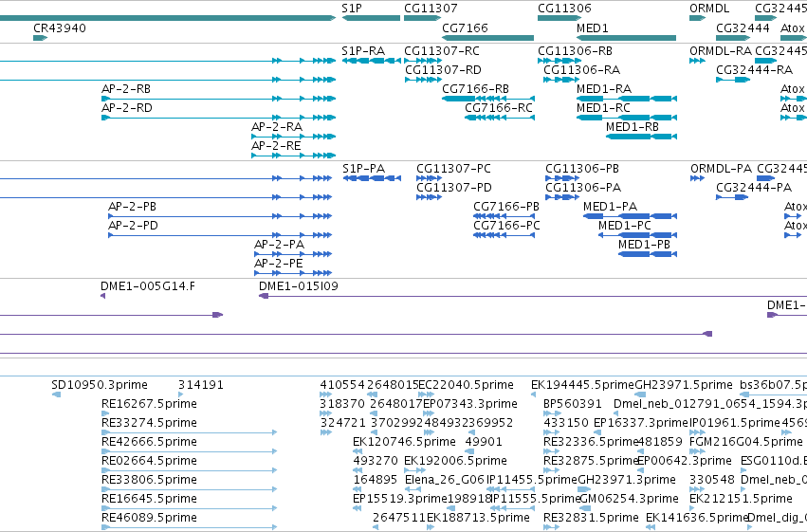Click the CG7166-RB transcript label
This screenshot has width=807, height=532.
475,88
